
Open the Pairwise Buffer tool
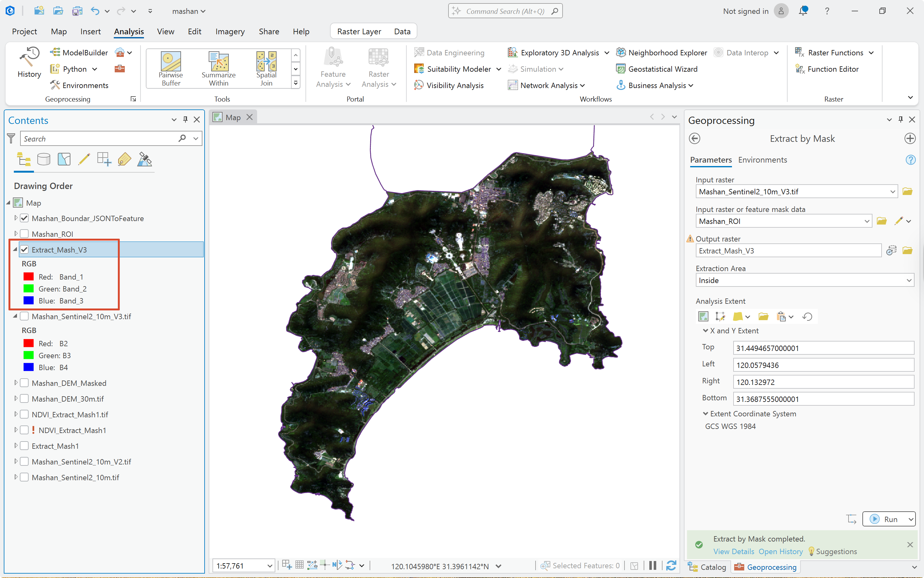171,69
